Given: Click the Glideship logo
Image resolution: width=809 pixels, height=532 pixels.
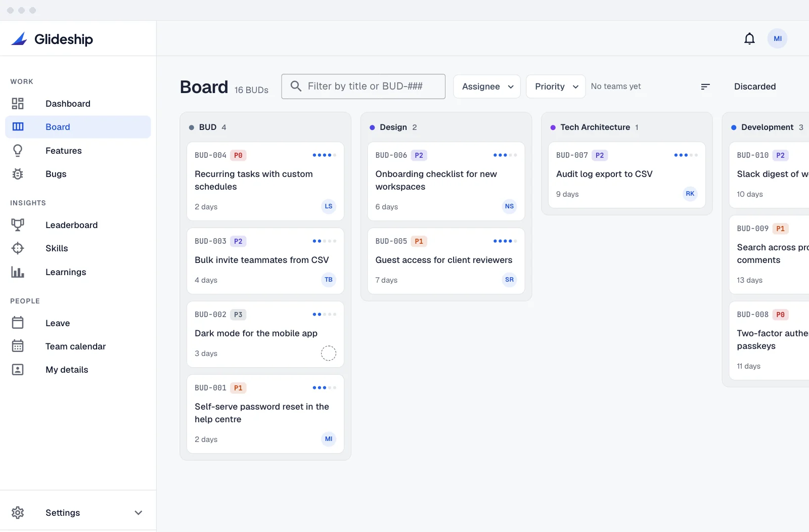Looking at the screenshot, I should 52,39.
